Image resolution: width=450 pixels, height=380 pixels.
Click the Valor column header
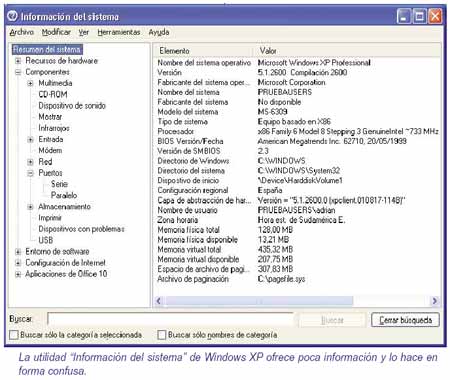[347, 51]
